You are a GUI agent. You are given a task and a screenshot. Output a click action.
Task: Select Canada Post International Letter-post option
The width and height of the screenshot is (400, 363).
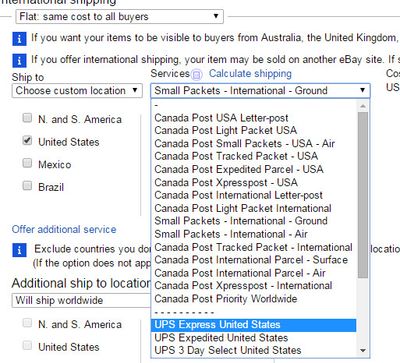(x=254, y=195)
